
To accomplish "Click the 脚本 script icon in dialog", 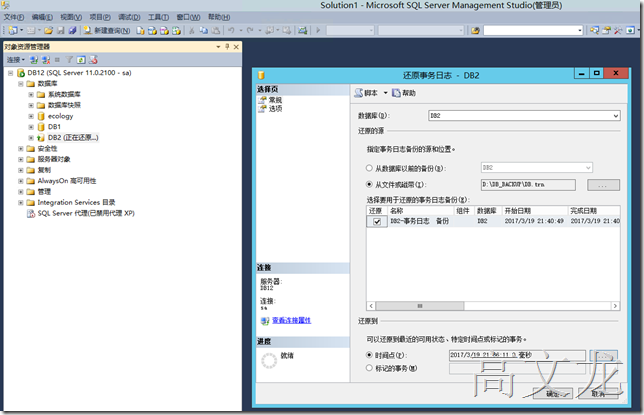I will [x=359, y=93].
